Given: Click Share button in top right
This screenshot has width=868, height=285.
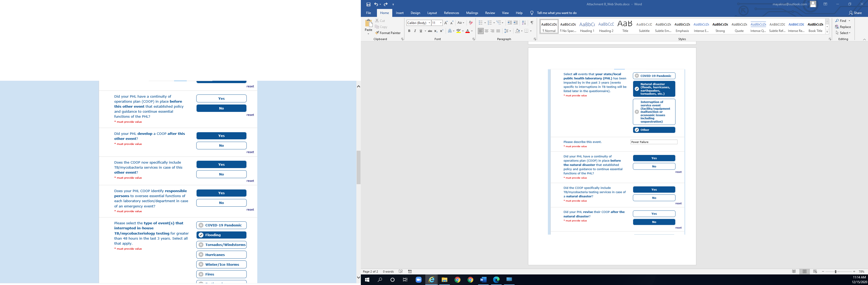Looking at the screenshot, I should (x=855, y=13).
